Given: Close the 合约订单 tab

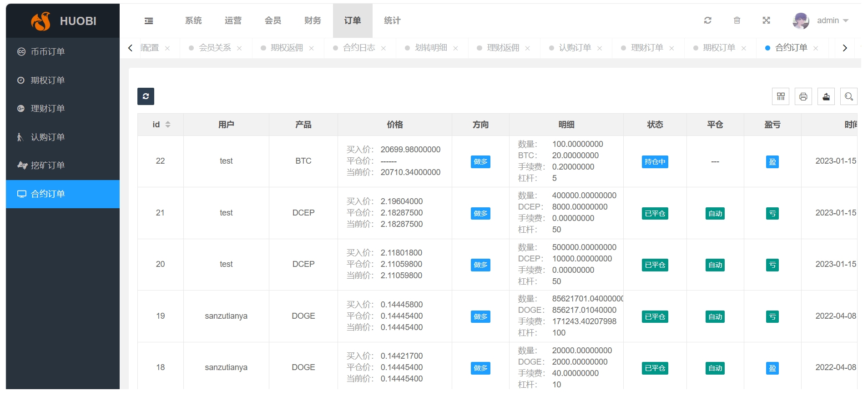Looking at the screenshot, I should click(816, 48).
